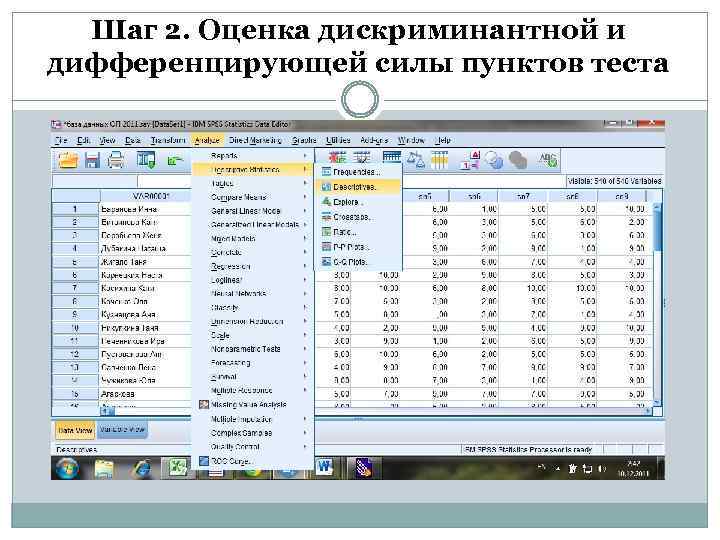
Task: Click the Insert Variable toolbar icon
Action: [362, 157]
